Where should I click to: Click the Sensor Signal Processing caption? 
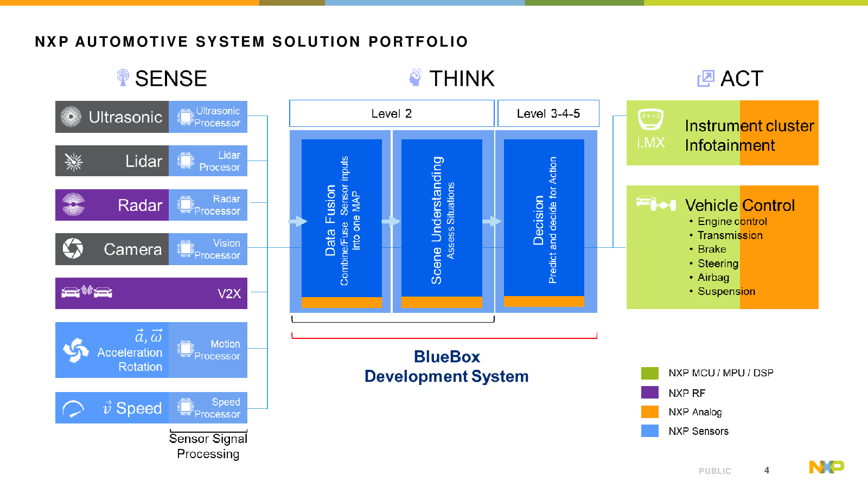coord(208,446)
